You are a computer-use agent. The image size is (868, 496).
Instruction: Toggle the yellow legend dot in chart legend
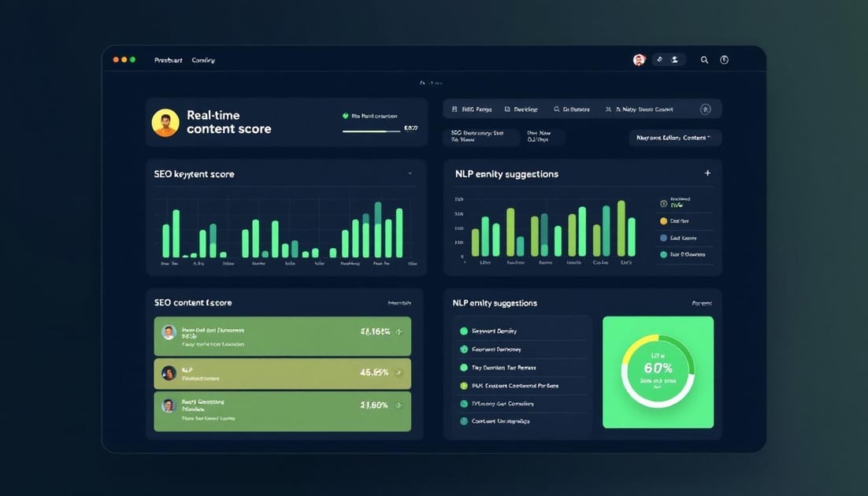coord(663,221)
